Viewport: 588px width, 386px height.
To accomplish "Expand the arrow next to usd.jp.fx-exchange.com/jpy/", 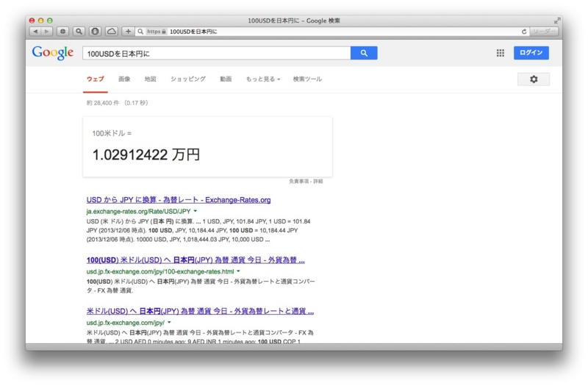I will point(169,322).
